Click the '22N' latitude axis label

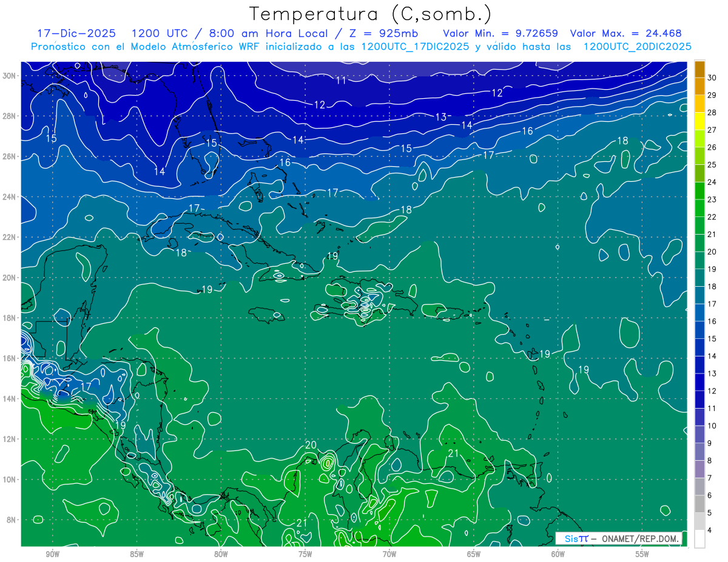(x=9, y=237)
